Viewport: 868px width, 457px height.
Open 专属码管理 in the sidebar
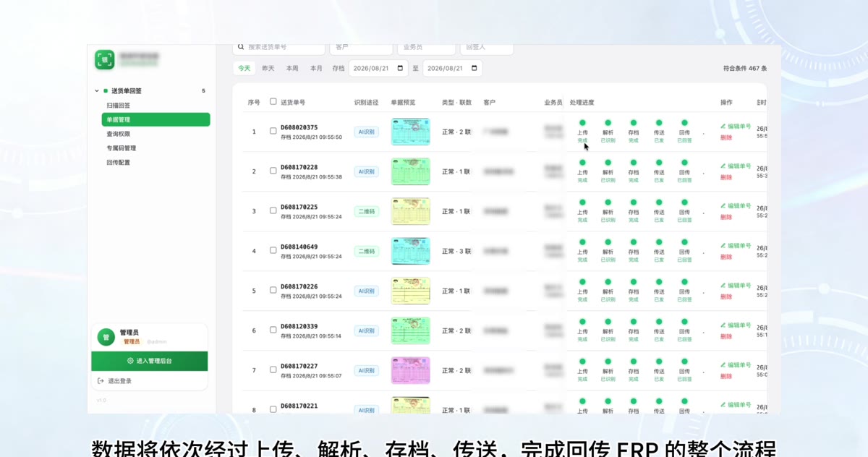122,148
